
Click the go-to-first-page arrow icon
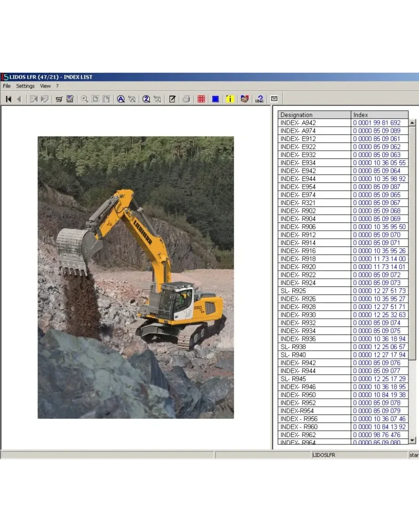(x=8, y=99)
